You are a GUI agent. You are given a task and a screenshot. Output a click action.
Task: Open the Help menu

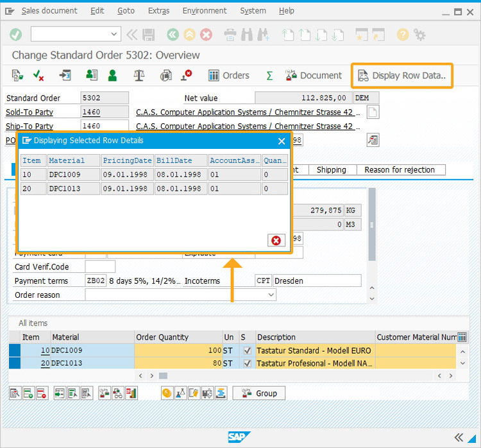pyautogui.click(x=286, y=11)
